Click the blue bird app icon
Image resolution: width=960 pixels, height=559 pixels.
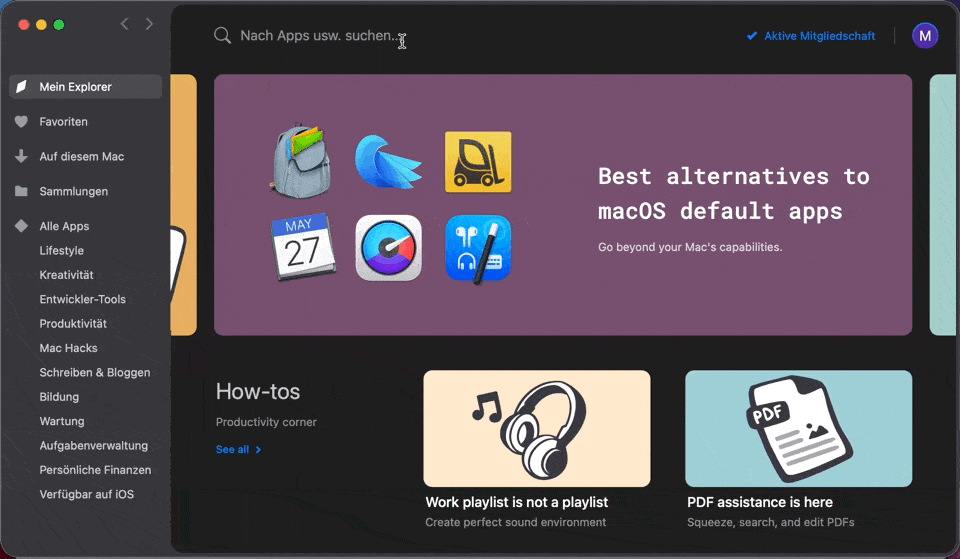pyautogui.click(x=388, y=162)
